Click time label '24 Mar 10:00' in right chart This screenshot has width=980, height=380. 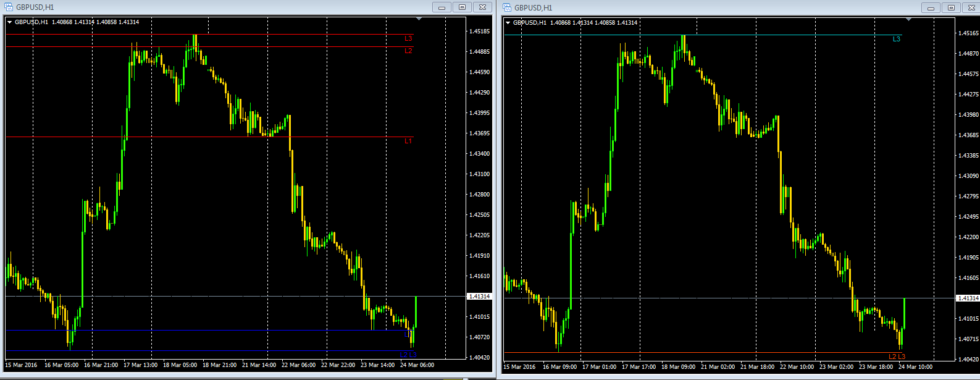pyautogui.click(x=915, y=367)
